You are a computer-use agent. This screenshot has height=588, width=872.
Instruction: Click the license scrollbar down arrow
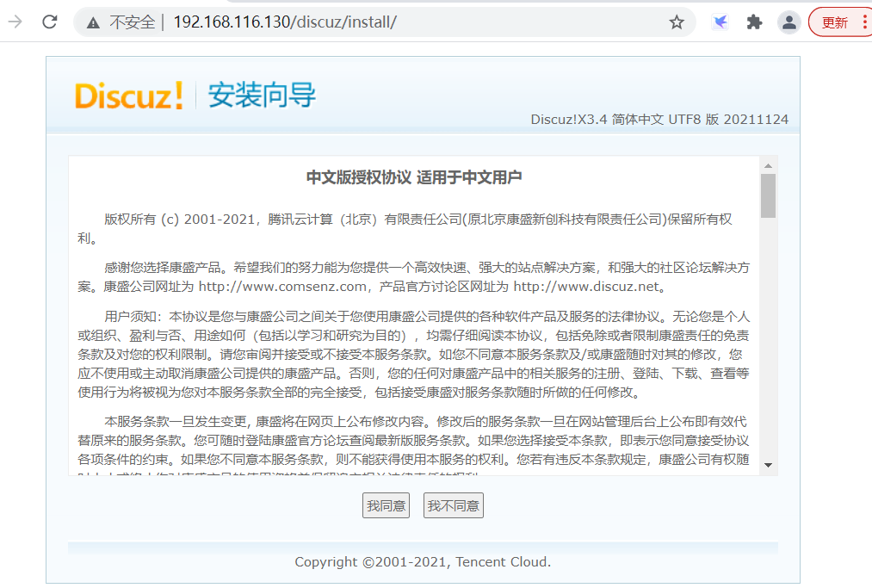(x=768, y=465)
